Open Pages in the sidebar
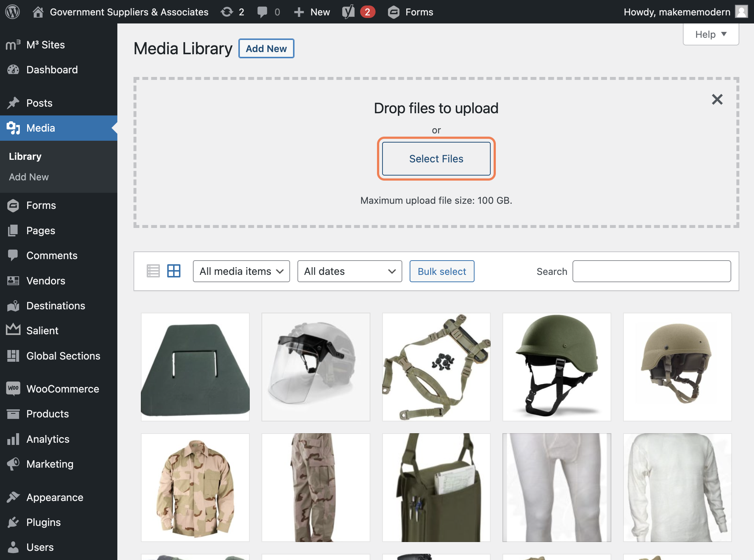The width and height of the screenshot is (754, 560). pyautogui.click(x=59, y=231)
